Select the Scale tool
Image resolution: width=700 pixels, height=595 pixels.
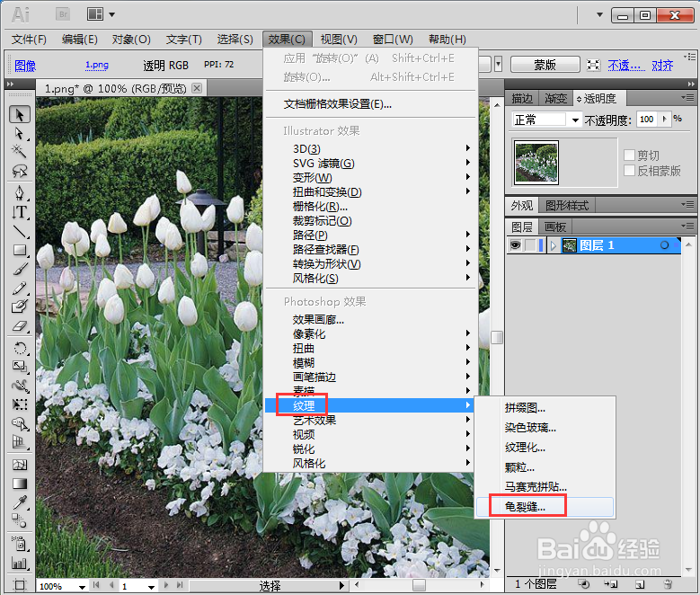(x=19, y=367)
